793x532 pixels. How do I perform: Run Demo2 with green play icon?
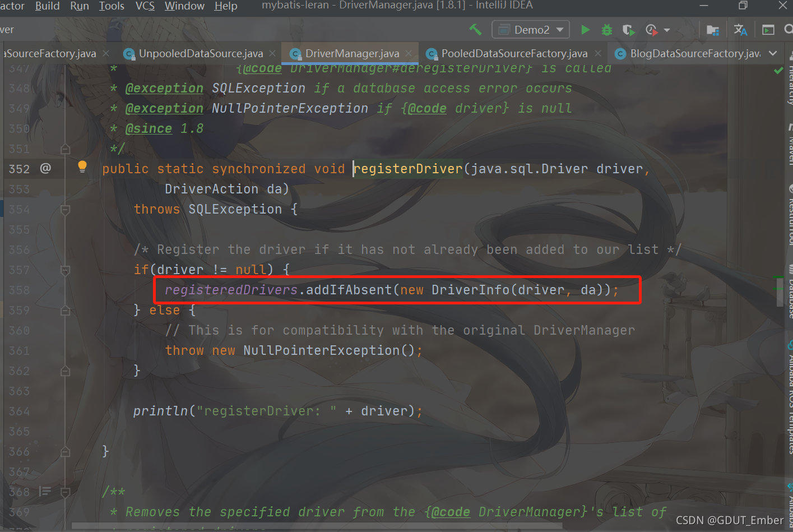point(585,30)
